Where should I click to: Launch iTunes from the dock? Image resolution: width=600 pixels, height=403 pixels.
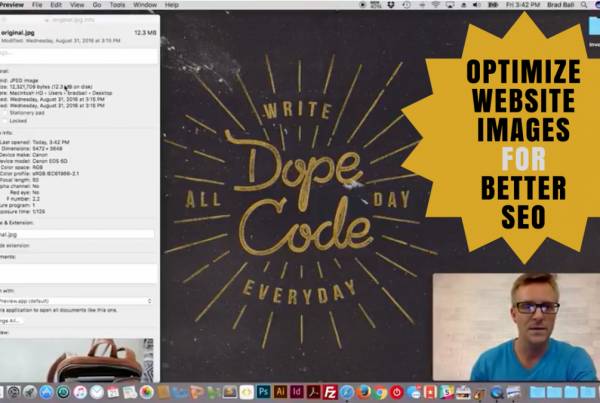[80, 392]
